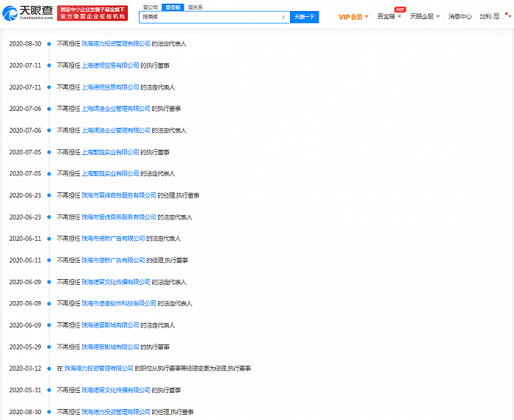The width and height of the screenshot is (514, 420).
Task: Open 软件科技 company link in 2020-06-09 row
Action: click(x=119, y=303)
